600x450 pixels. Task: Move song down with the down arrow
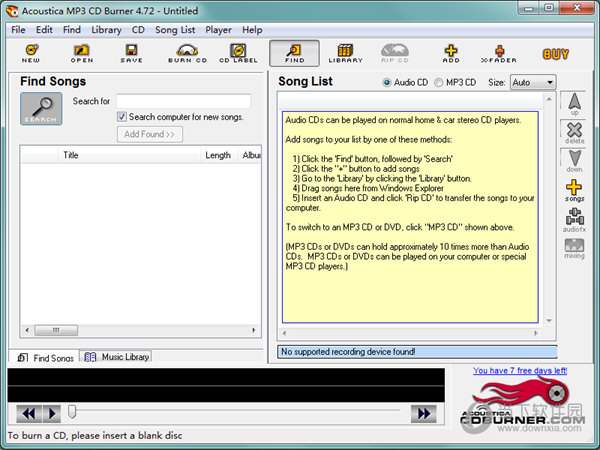coord(574,161)
